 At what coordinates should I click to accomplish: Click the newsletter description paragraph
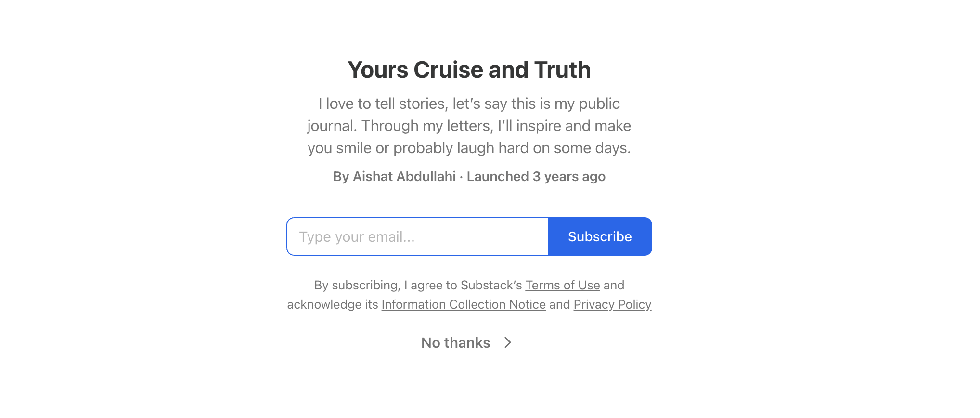click(x=469, y=126)
